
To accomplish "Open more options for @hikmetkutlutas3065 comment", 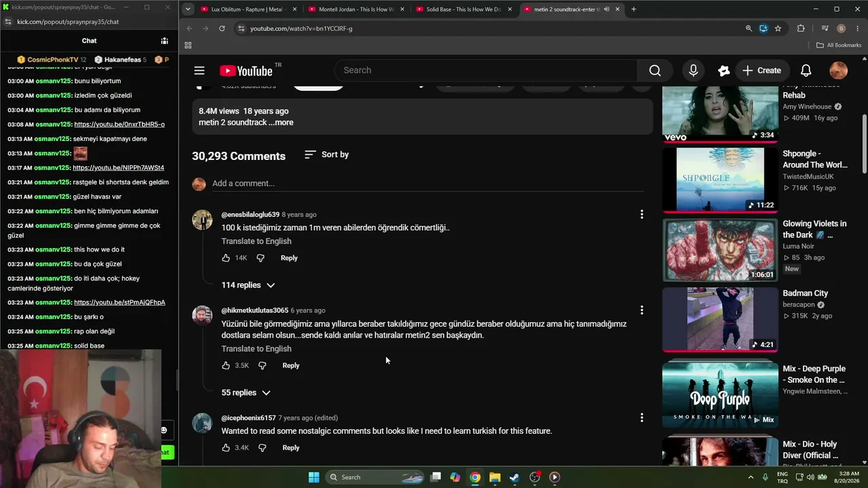I will pyautogui.click(x=642, y=310).
